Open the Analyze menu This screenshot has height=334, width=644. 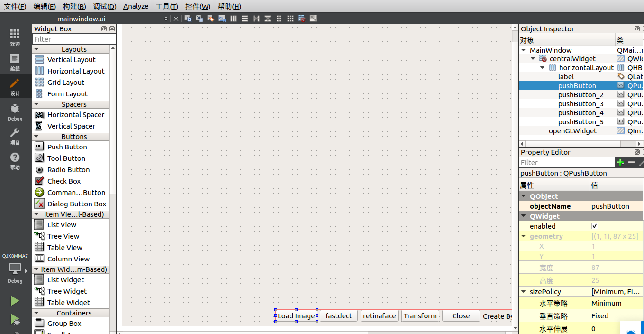[136, 6]
